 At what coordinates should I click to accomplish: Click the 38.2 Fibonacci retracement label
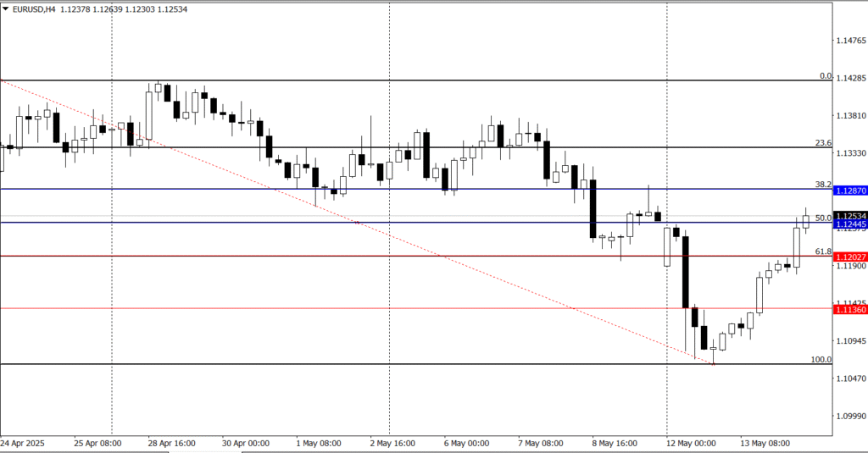coord(823,185)
